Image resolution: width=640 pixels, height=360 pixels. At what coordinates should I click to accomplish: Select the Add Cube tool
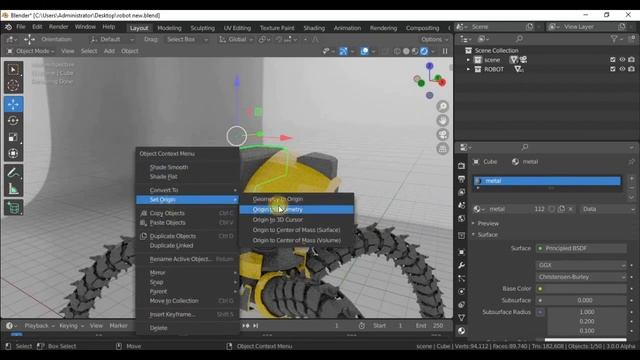pos(13,208)
